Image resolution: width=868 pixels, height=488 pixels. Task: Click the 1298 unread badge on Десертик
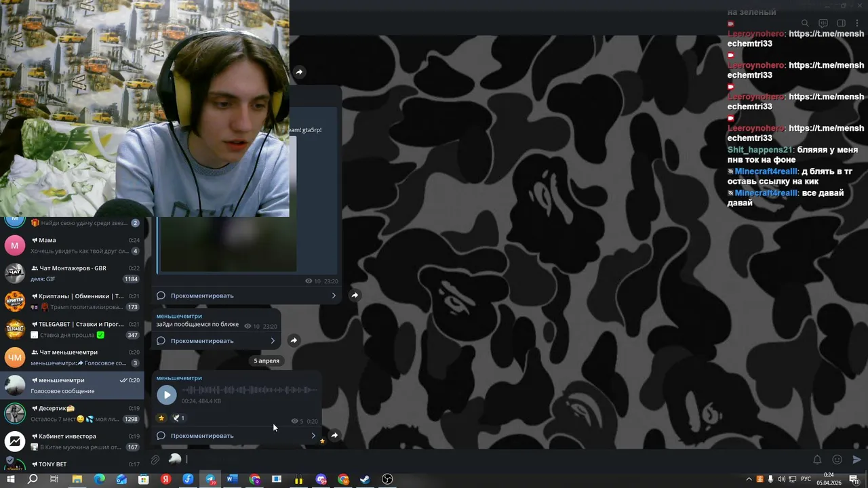131,419
